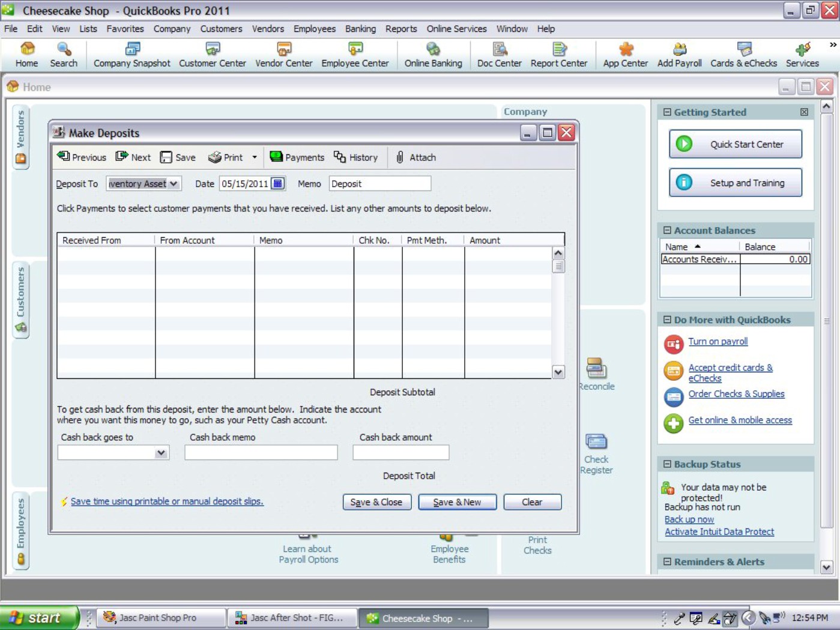Open the Payments to Deposit window
Image resolution: width=840 pixels, height=630 pixels.
click(297, 157)
